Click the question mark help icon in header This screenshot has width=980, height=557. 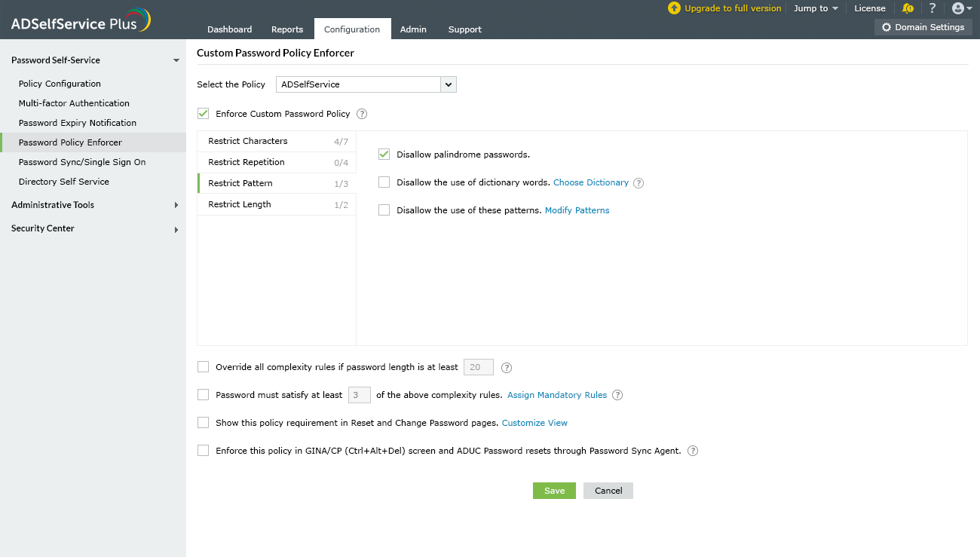tap(933, 8)
